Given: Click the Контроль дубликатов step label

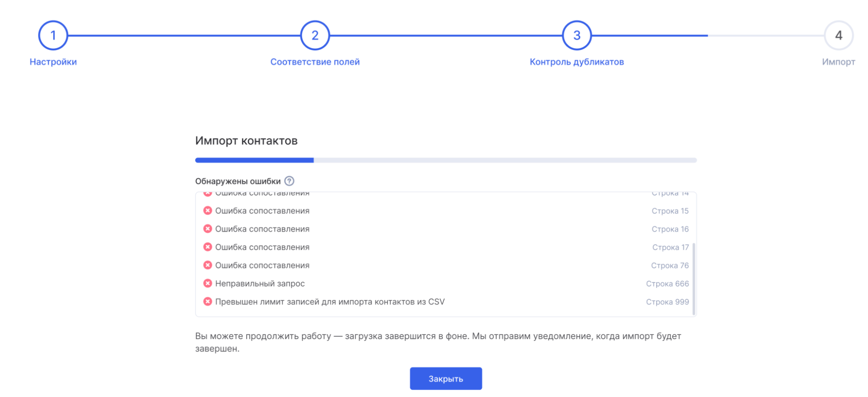Looking at the screenshot, I should pos(577,62).
